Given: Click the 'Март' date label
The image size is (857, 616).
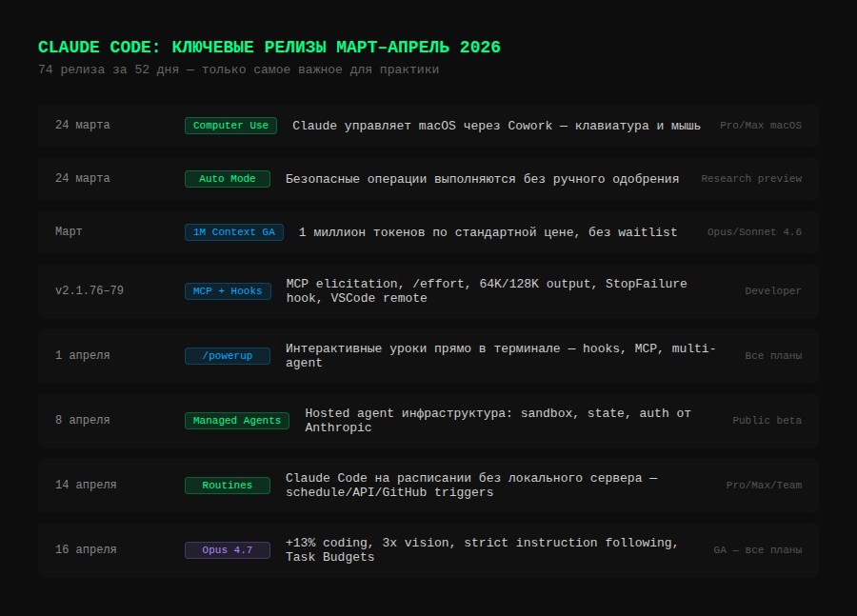Looking at the screenshot, I should pos(69,231).
